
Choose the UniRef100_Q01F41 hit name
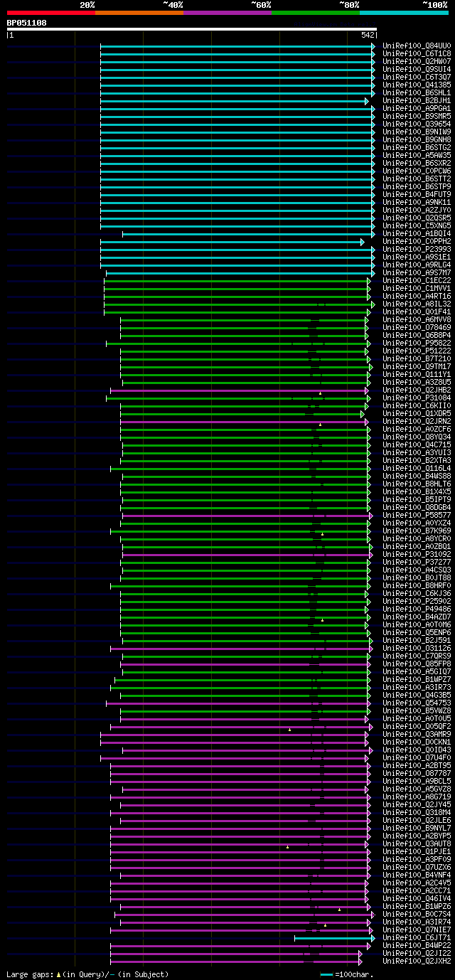click(x=417, y=311)
